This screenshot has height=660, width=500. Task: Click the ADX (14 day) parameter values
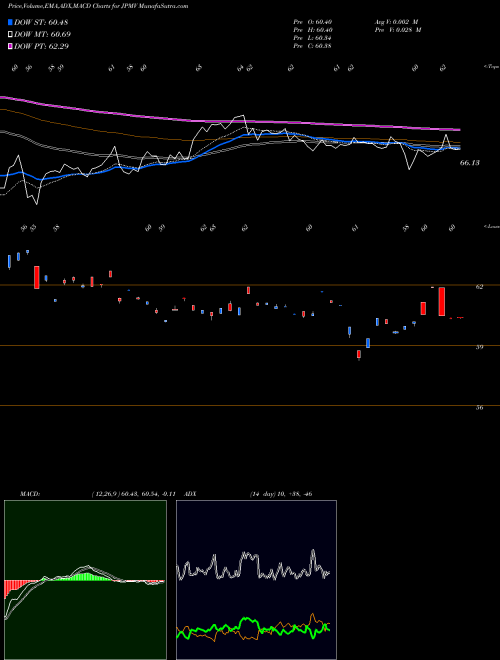[280, 494]
